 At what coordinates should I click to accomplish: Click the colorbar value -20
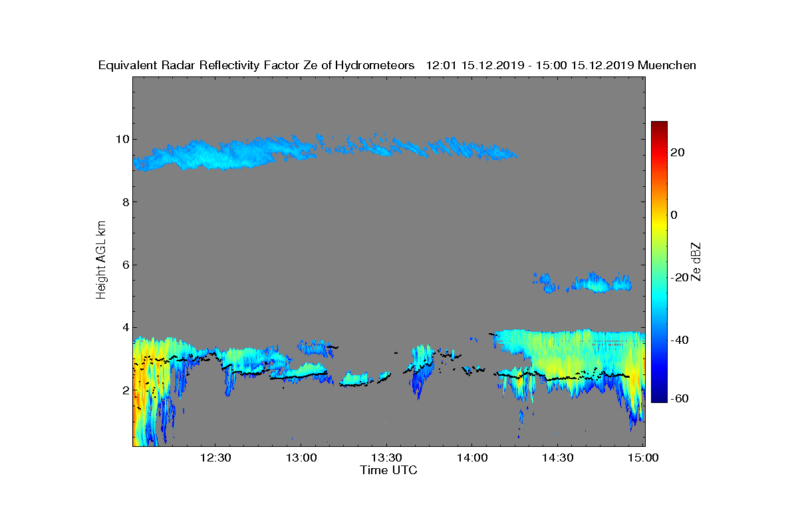click(x=678, y=277)
